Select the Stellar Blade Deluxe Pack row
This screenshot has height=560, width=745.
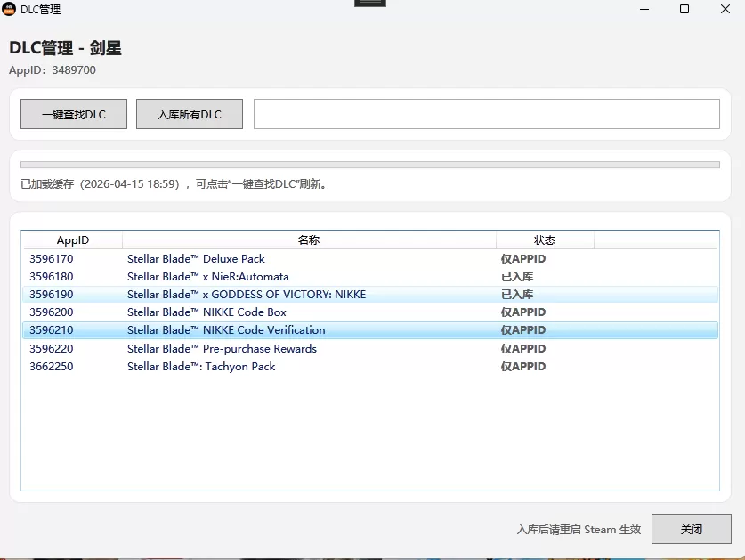click(x=196, y=259)
